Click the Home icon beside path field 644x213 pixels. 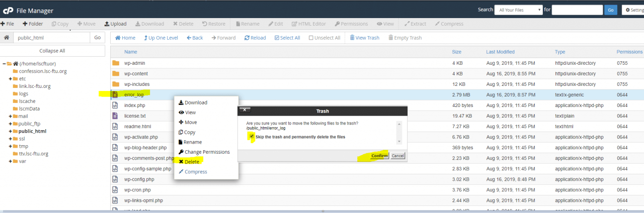coord(7,38)
